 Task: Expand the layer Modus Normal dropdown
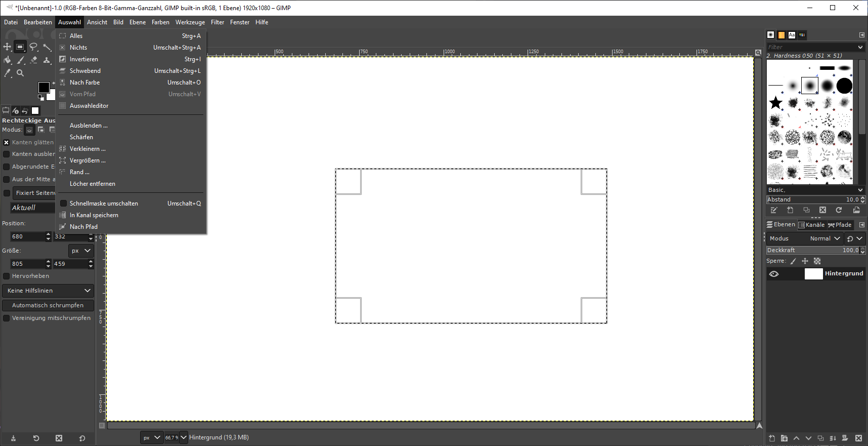coord(824,238)
